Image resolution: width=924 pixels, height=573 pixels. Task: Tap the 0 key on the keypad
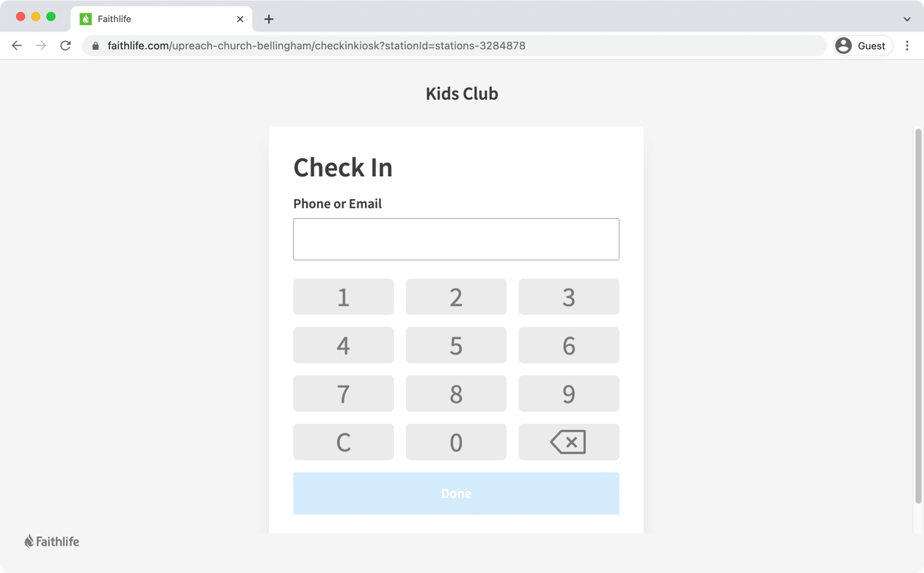point(456,442)
